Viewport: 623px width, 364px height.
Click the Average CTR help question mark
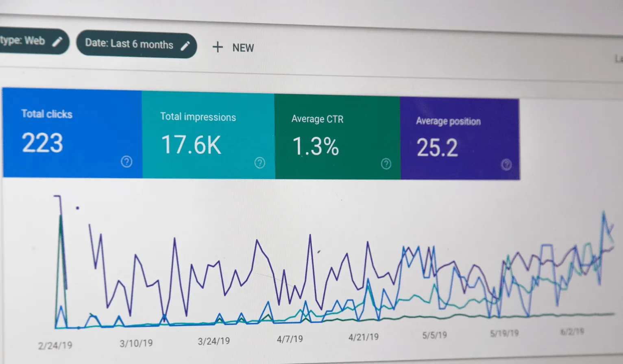coord(386,163)
